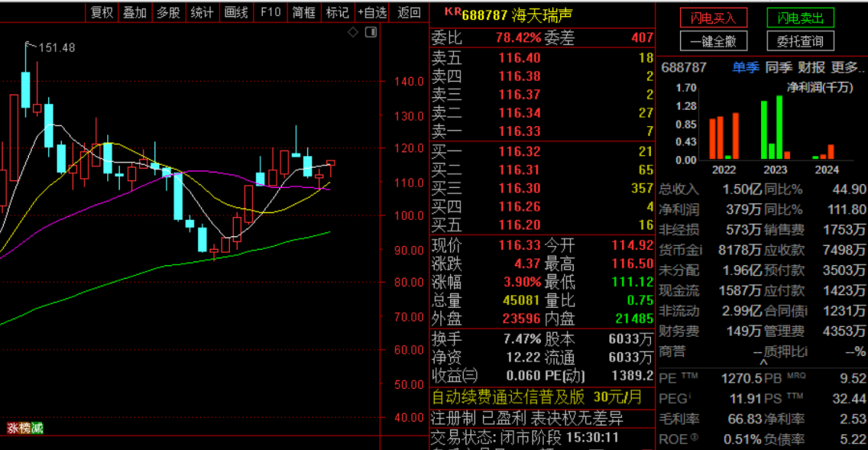Open 委托查询 order query
The image size is (868, 450).
800,41
